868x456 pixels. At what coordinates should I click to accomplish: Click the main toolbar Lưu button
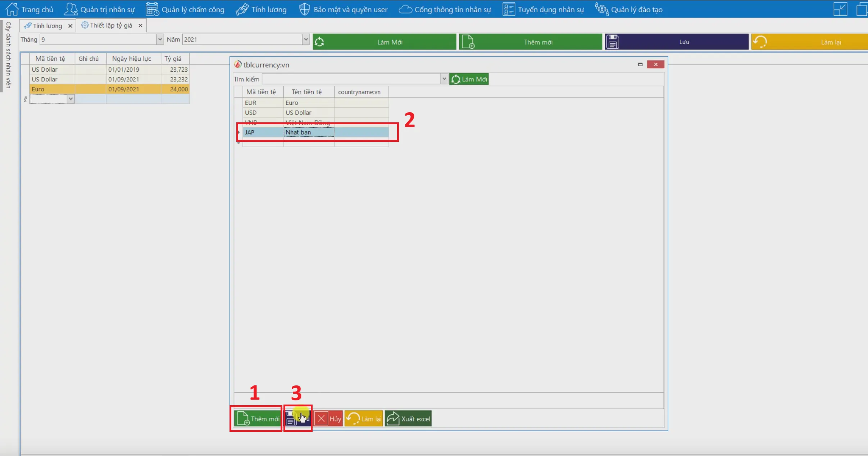point(677,42)
